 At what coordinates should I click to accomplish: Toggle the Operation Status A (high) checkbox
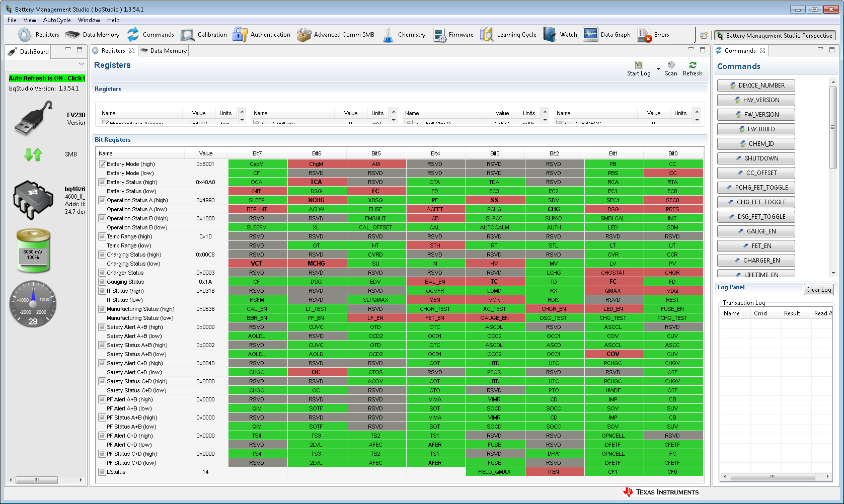tap(102, 200)
